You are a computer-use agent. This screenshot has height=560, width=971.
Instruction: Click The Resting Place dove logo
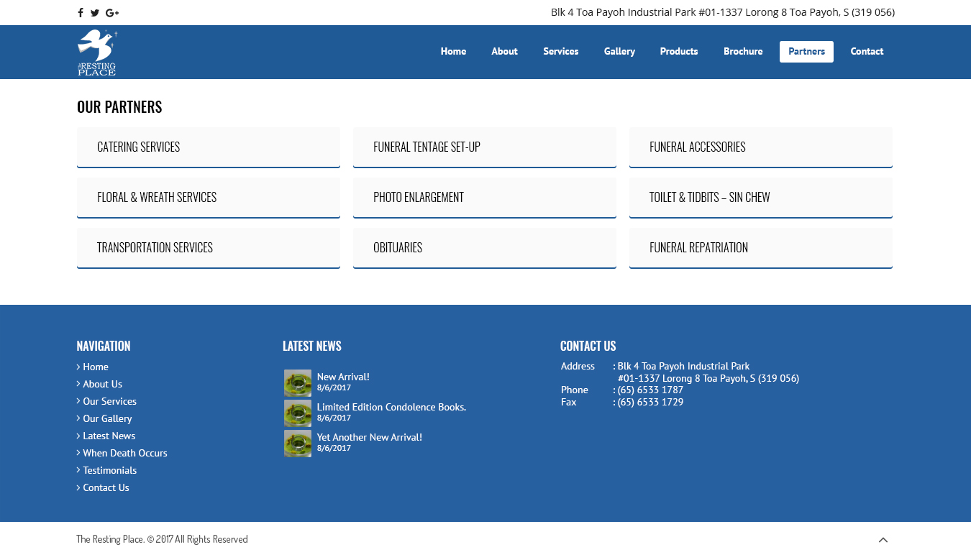tap(97, 52)
